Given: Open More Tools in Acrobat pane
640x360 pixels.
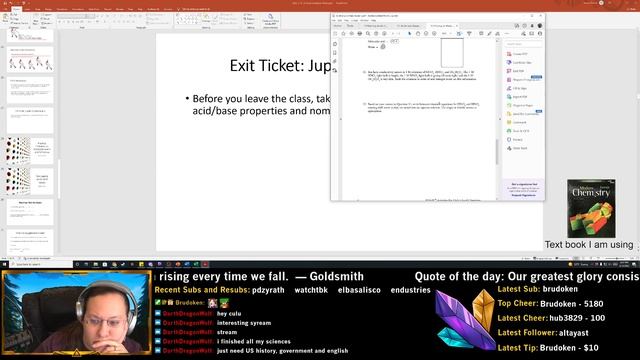Looking at the screenshot, I should [x=517, y=148].
